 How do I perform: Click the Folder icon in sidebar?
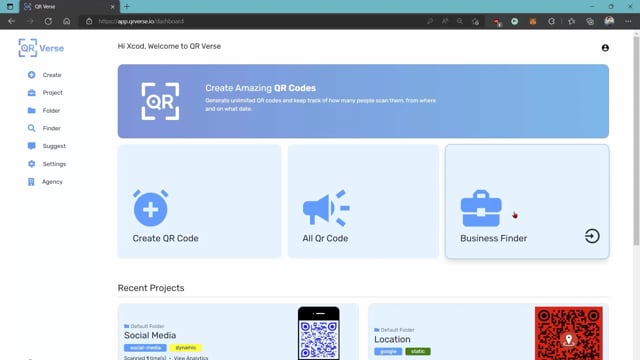pos(31,110)
